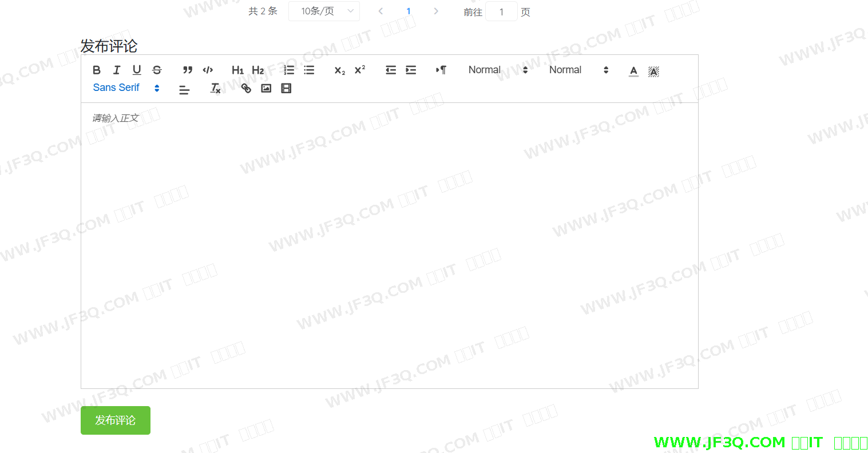Insert a hyperlink
Image resolution: width=868 pixels, height=453 pixels.
click(246, 88)
